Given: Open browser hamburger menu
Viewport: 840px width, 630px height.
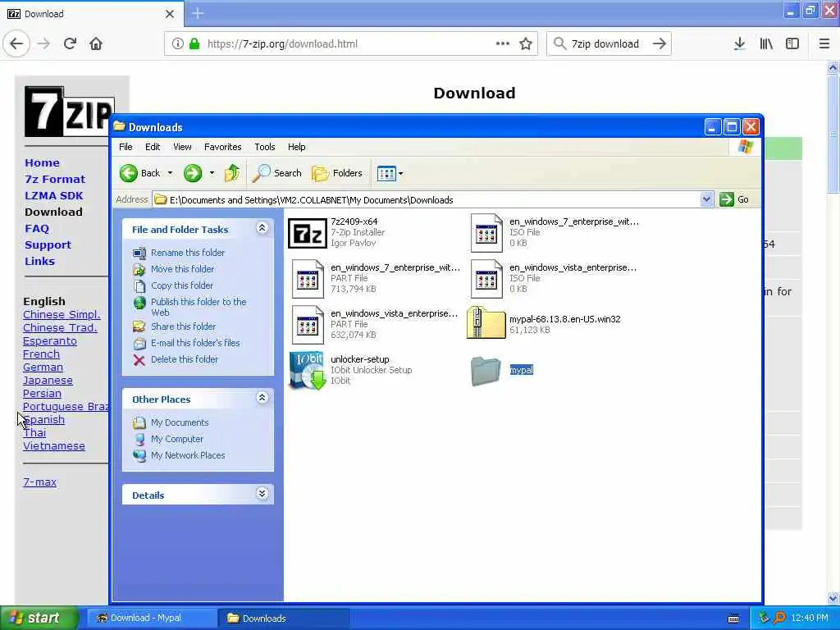Looking at the screenshot, I should (824, 44).
